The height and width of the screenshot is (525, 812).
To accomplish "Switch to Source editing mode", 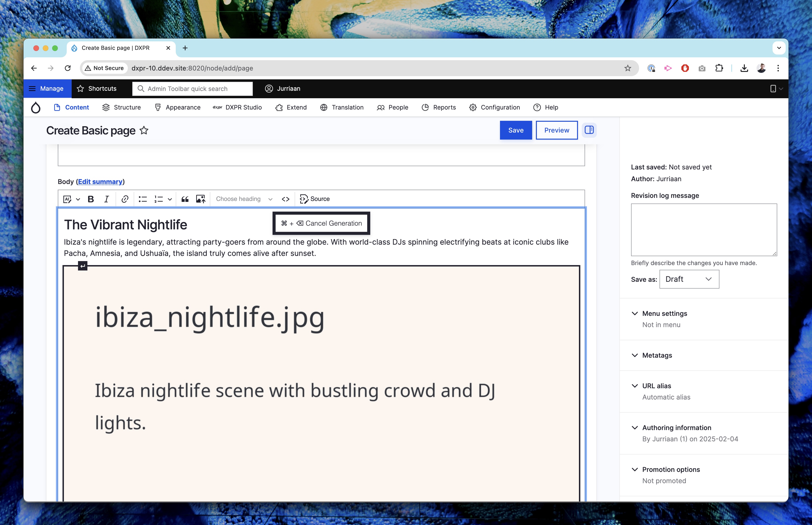I will click(x=314, y=199).
